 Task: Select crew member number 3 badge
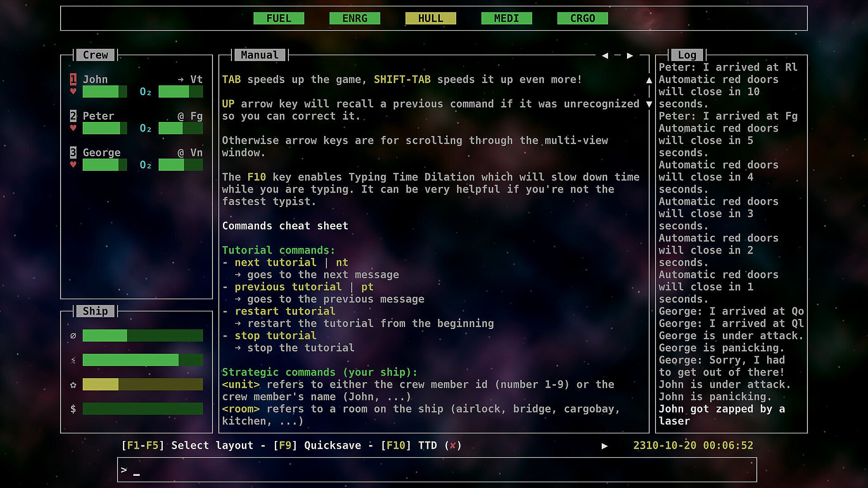pos(73,152)
